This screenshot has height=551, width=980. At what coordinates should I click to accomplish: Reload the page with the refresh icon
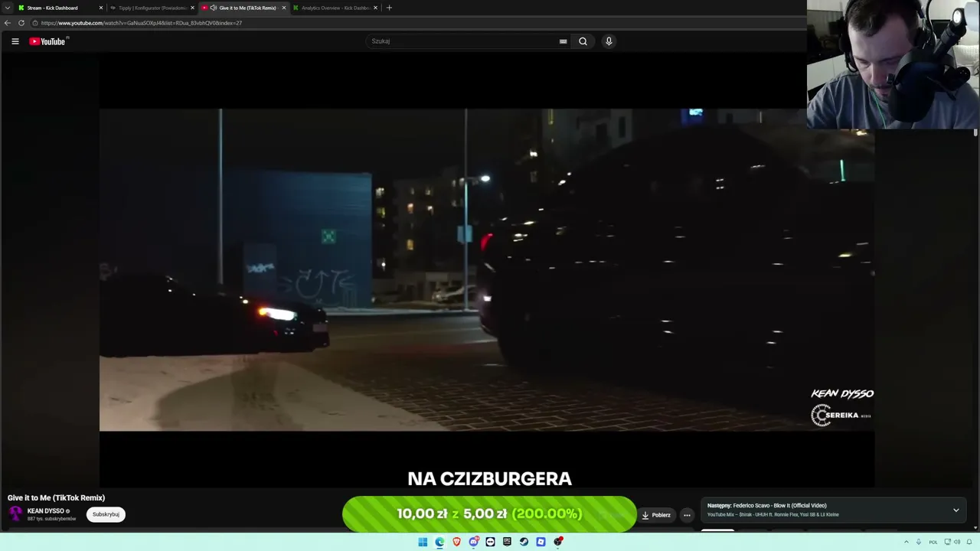[21, 23]
